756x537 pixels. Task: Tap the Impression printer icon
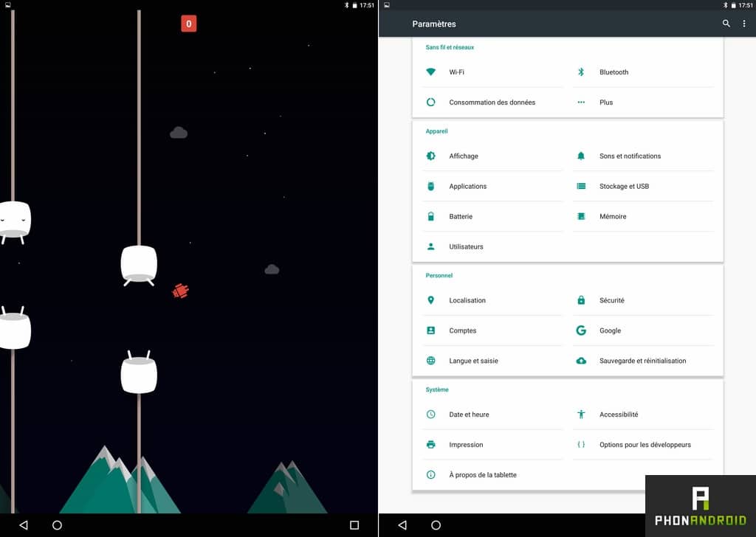tap(430, 445)
